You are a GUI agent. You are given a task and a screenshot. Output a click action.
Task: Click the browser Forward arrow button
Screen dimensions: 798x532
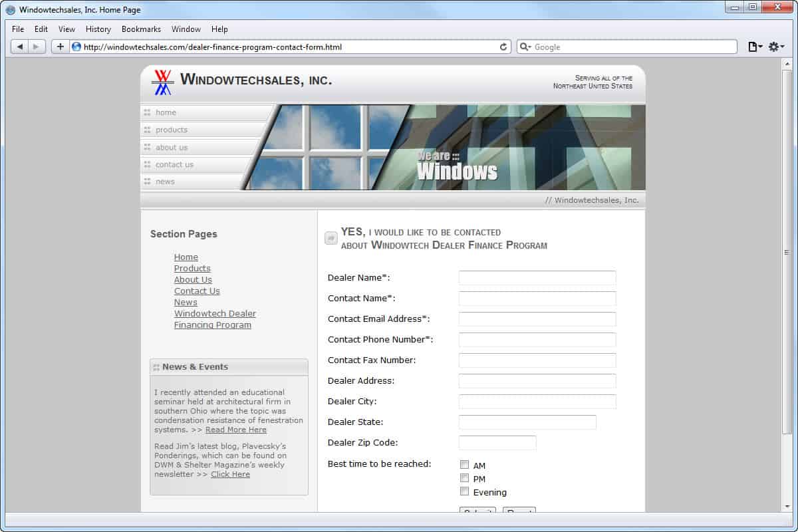[37, 47]
